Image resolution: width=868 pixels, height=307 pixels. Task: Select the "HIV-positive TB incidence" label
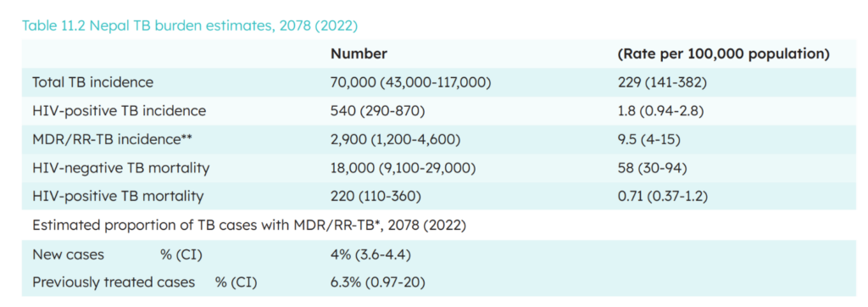click(x=119, y=111)
